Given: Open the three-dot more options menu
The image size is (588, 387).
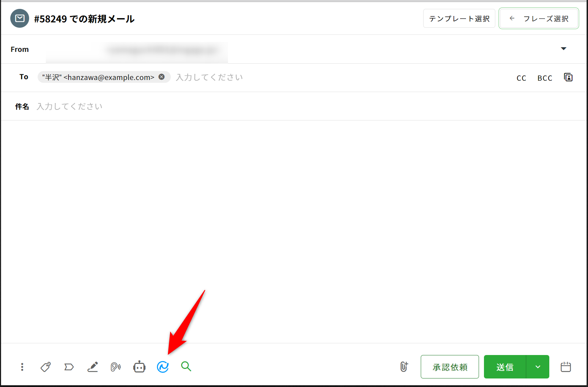Looking at the screenshot, I should 22,367.
